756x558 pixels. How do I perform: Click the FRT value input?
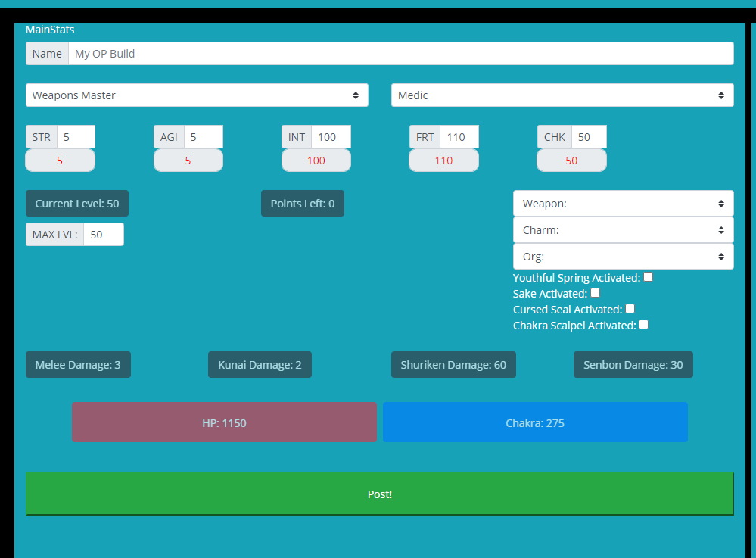459,137
